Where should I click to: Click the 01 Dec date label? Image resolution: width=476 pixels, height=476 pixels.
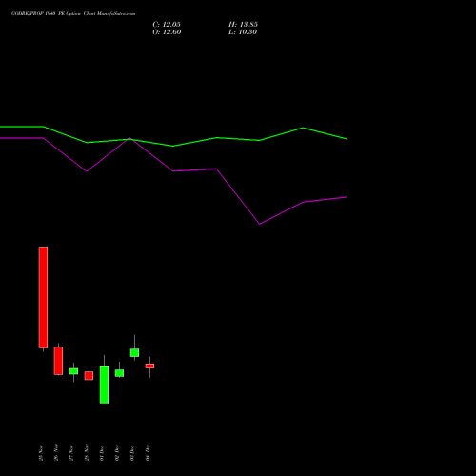102,453
